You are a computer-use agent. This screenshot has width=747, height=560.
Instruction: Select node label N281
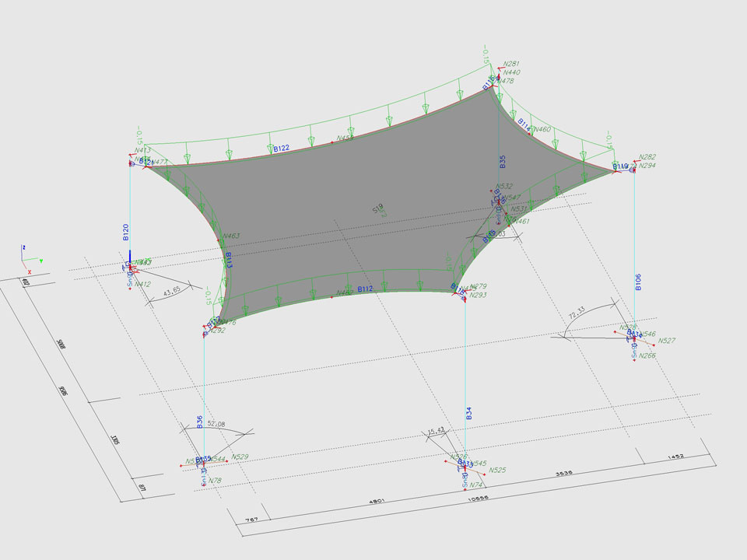click(x=511, y=64)
